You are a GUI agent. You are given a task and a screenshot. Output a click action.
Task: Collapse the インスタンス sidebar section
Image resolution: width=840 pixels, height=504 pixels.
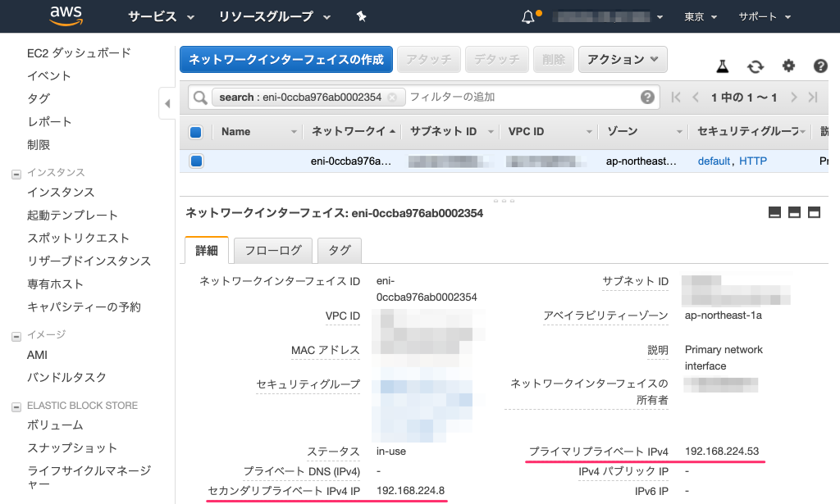(x=16, y=174)
